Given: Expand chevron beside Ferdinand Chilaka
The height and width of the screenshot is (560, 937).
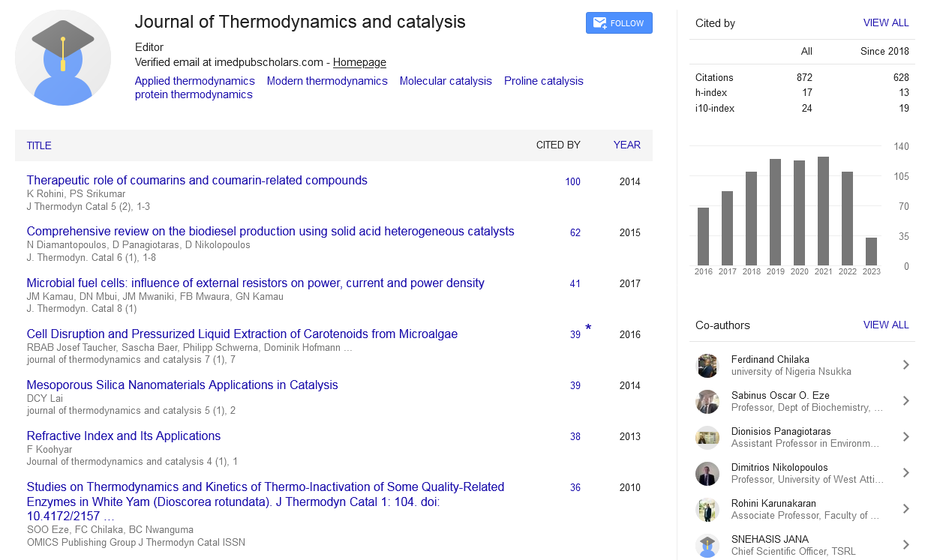Looking at the screenshot, I should (905, 365).
